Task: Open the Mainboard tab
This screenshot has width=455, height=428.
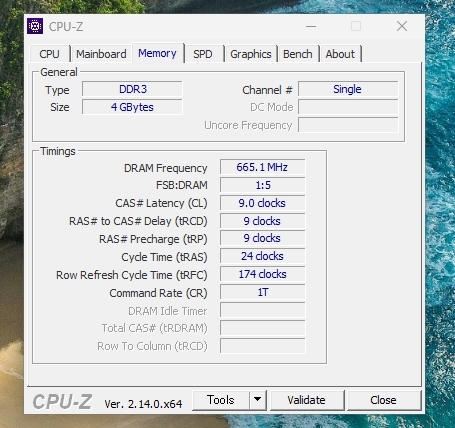Action: [101, 54]
